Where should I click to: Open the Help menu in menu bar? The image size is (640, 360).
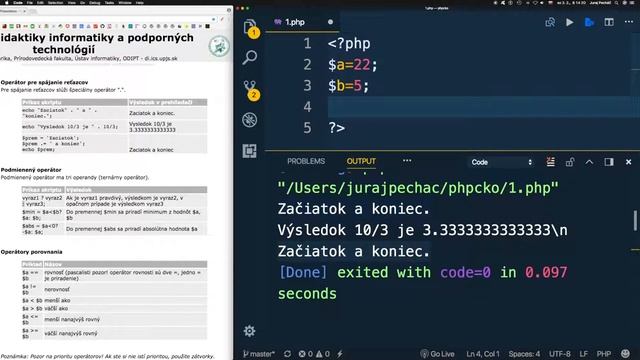point(140,2)
